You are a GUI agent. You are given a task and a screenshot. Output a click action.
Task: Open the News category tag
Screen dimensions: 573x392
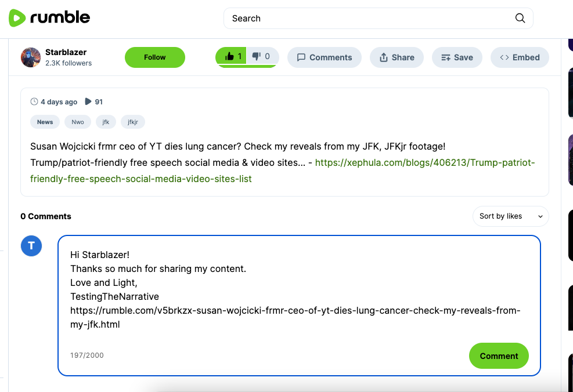point(45,122)
